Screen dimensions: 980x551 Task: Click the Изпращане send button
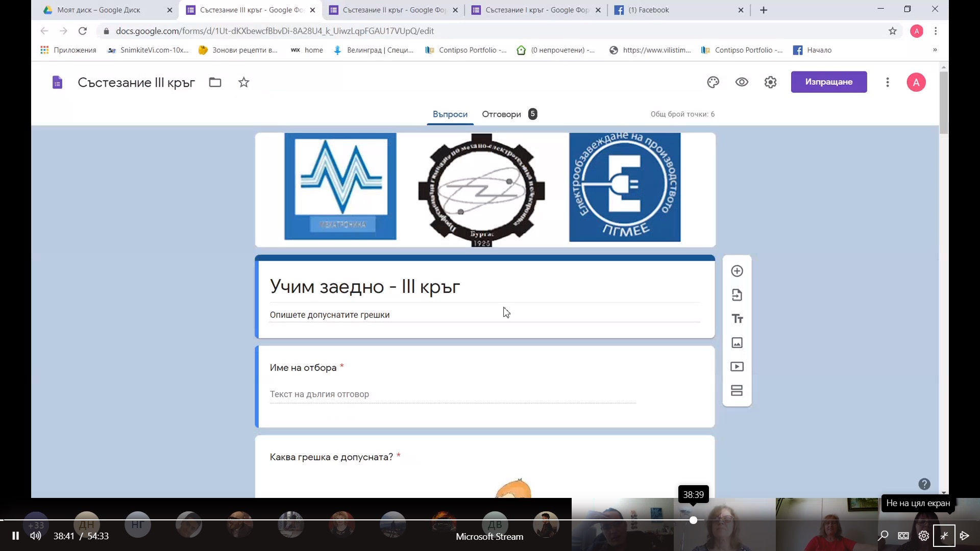[829, 82]
